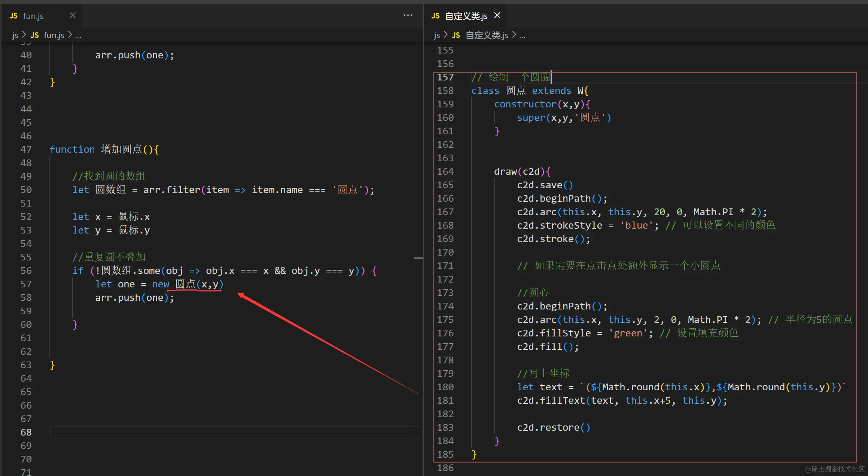Click the JS icon in right breadcrumb
Image resolution: width=868 pixels, height=476 pixels.
[x=456, y=35]
